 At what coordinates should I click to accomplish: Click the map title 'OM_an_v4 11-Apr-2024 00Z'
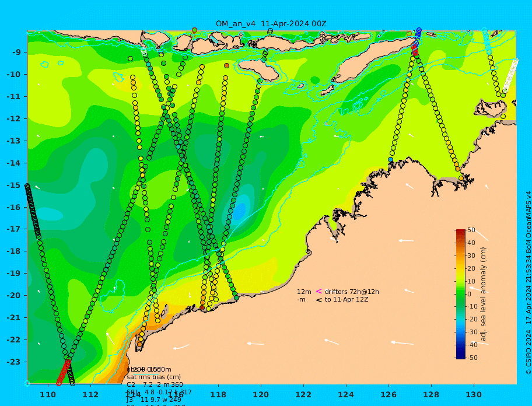(x=271, y=24)
